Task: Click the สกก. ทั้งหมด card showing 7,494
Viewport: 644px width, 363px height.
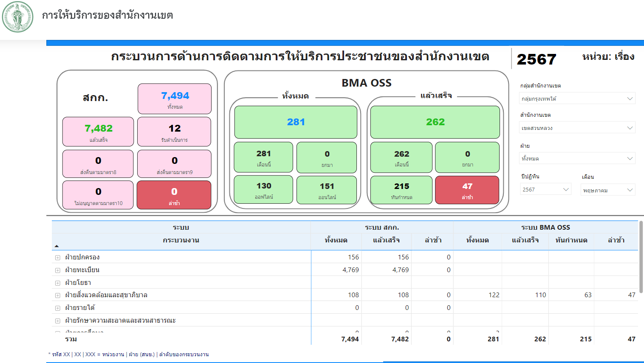Action: [175, 99]
